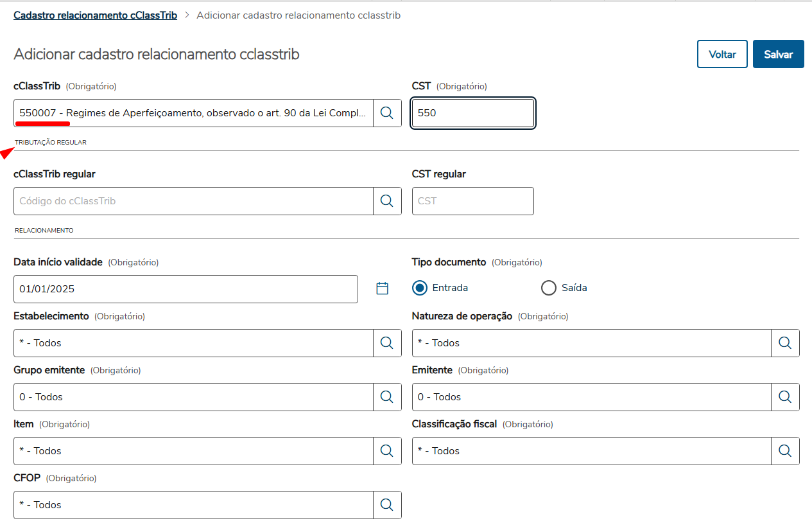
Task: Open Item lookup magnifier icon
Action: coord(387,451)
